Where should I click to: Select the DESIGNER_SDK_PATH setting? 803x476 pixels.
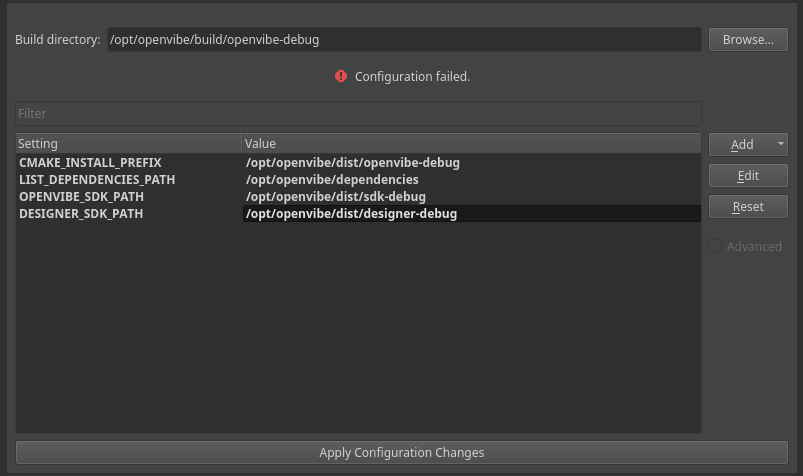[81, 213]
